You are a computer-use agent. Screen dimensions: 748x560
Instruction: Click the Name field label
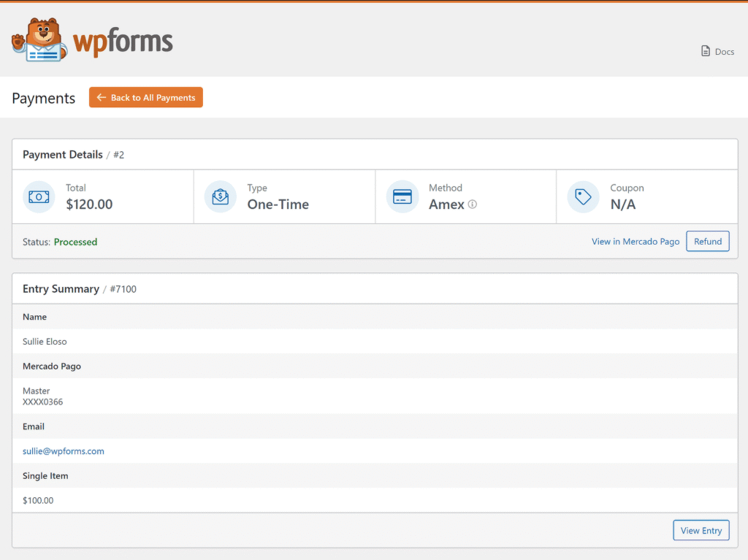[x=35, y=317]
